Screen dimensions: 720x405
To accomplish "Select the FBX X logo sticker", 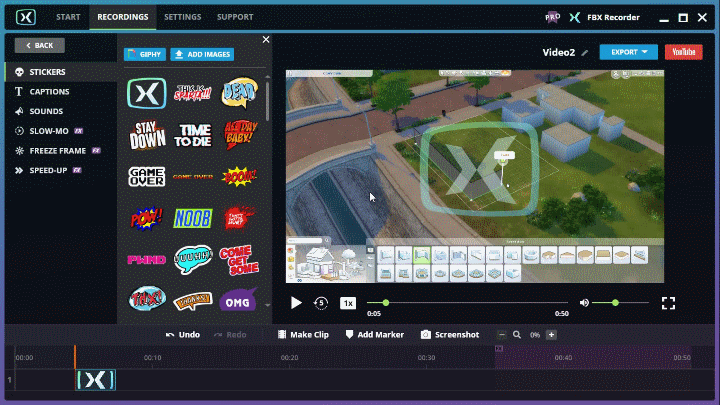I will pos(146,94).
